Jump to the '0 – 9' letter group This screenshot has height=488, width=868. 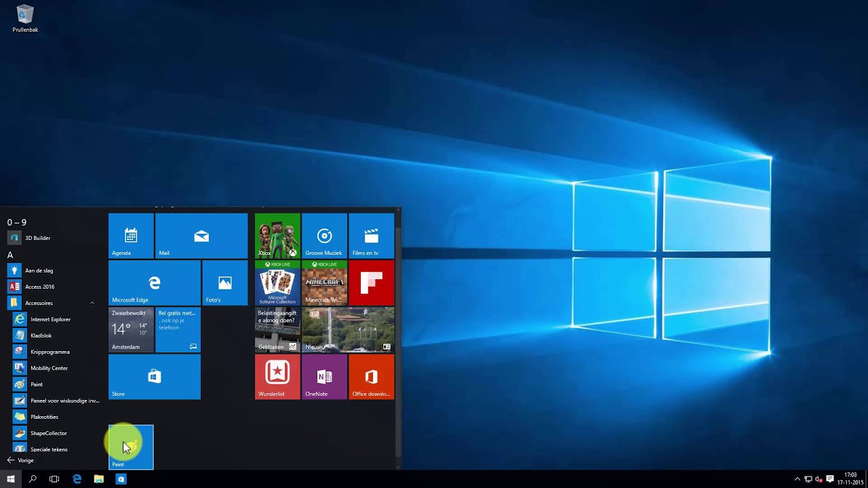pyautogui.click(x=17, y=222)
